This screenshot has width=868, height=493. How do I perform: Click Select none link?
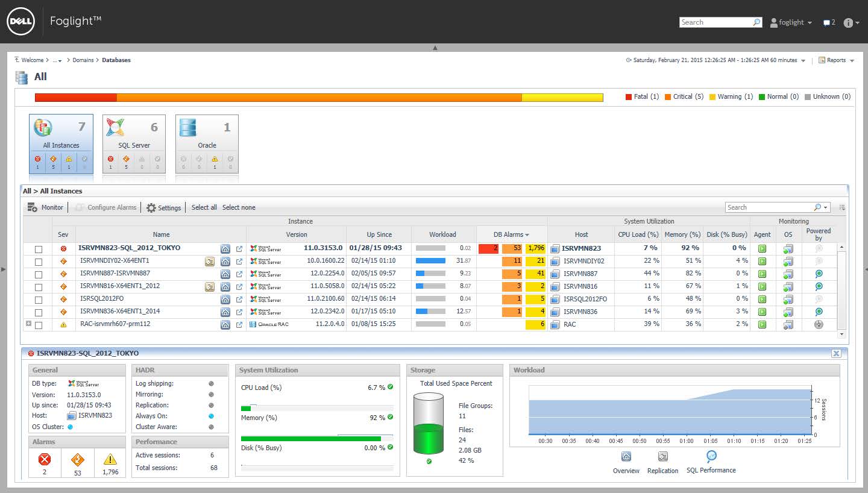point(239,207)
